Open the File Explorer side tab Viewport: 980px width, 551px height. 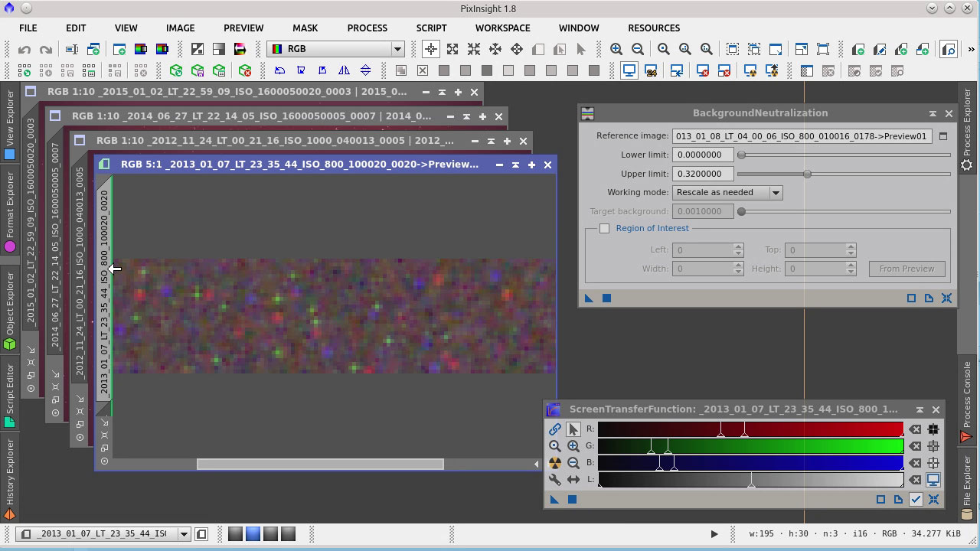pyautogui.click(x=967, y=487)
